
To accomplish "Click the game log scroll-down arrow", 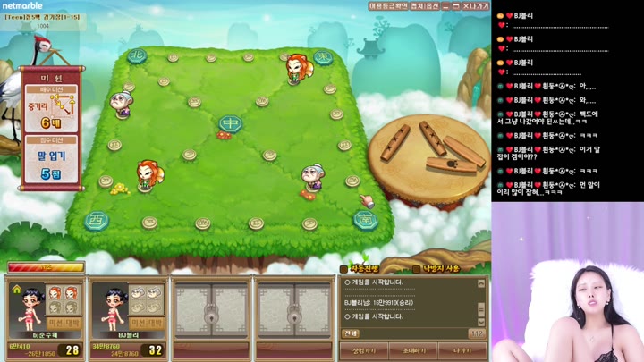I will [x=481, y=322].
